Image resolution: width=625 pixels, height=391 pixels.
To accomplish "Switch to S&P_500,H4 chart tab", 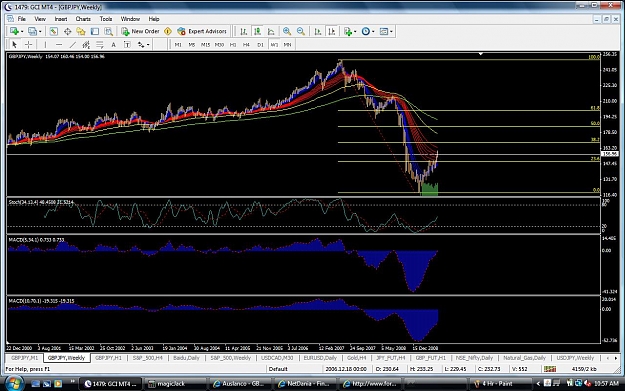I will click(x=147, y=358).
